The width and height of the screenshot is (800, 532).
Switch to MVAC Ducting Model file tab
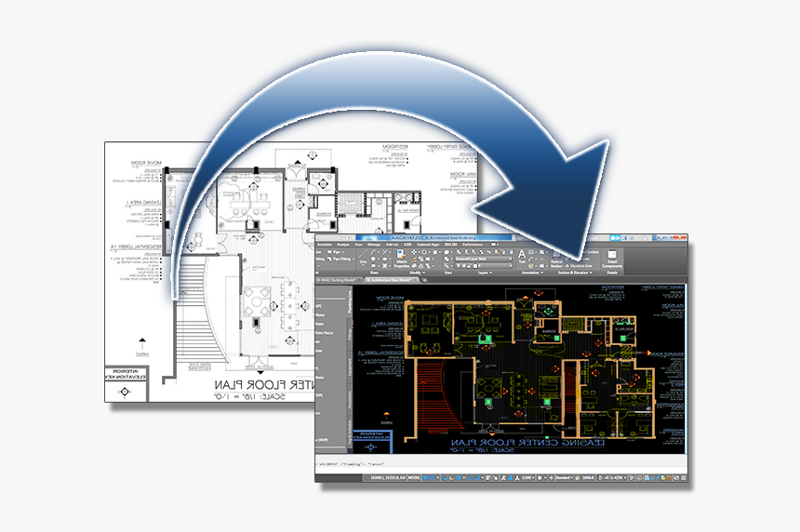click(x=336, y=280)
